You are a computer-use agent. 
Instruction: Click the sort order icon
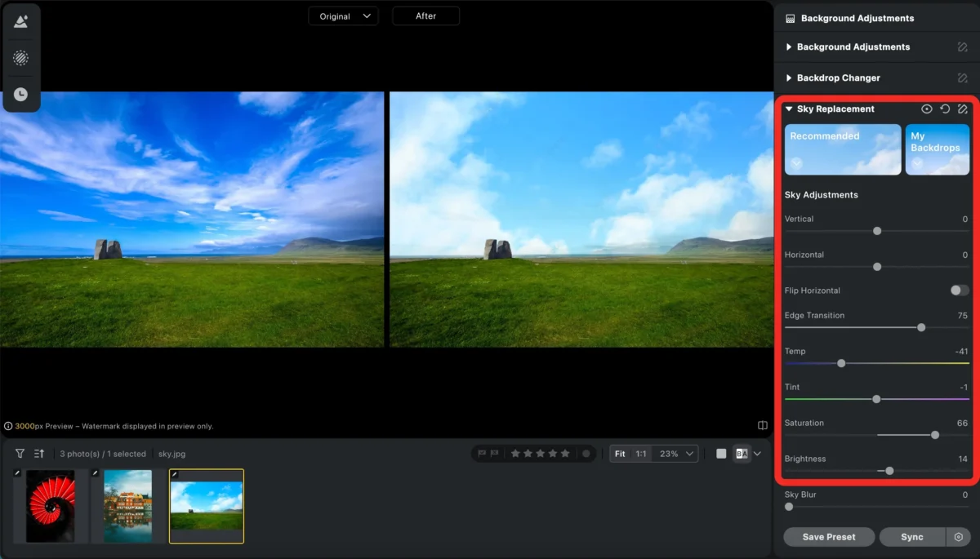pyautogui.click(x=39, y=454)
